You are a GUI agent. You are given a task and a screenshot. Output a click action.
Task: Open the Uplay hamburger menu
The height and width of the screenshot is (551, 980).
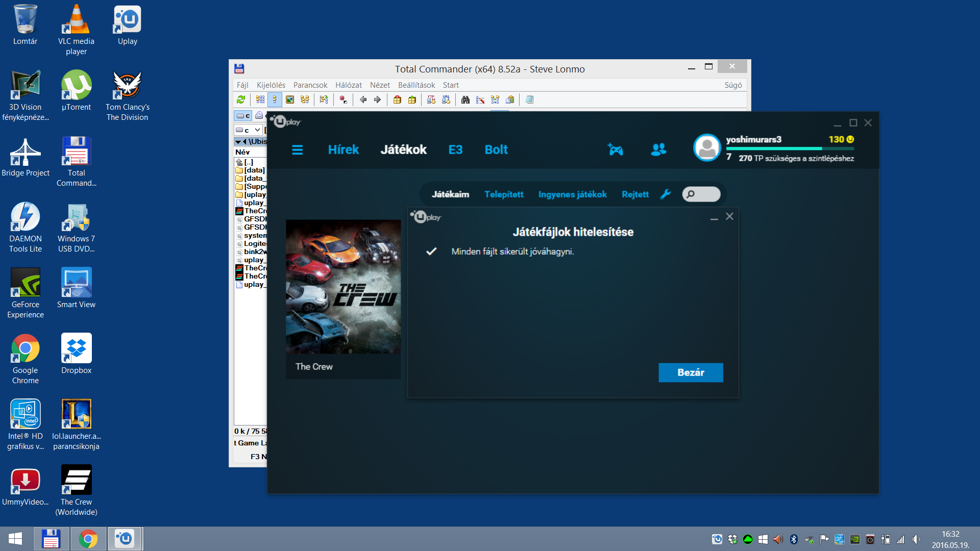point(297,150)
